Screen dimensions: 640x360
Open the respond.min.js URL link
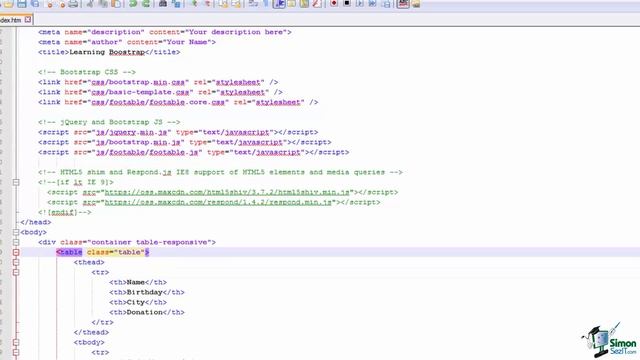pyautogui.click(x=218, y=202)
